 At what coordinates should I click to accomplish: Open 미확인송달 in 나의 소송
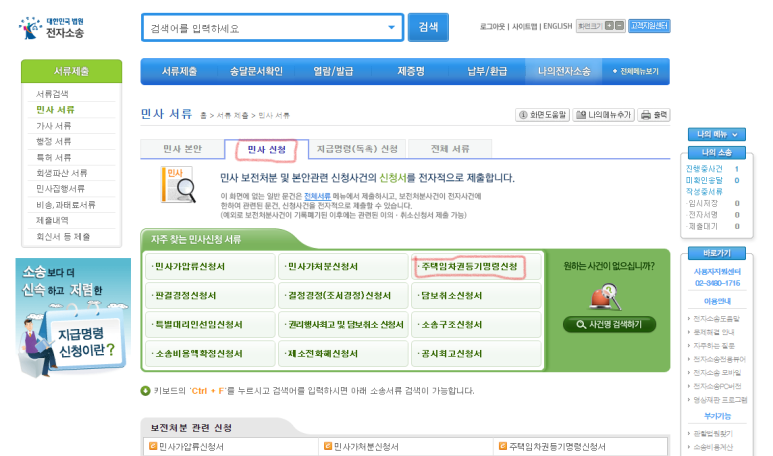(x=704, y=180)
